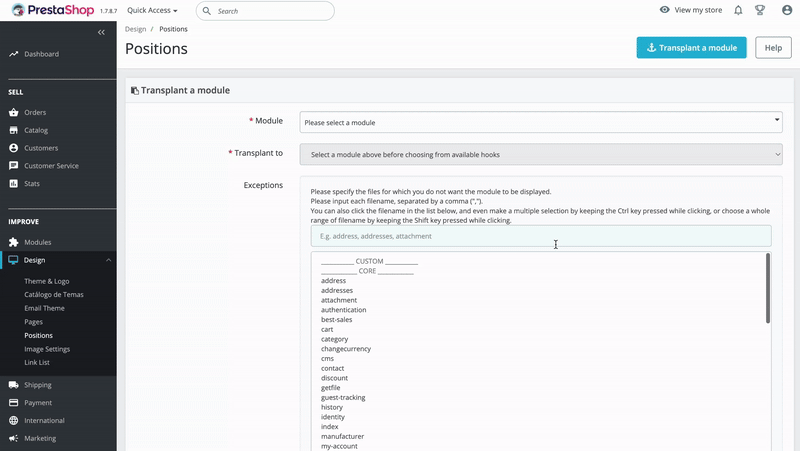This screenshot has width=800, height=451.
Task: Select 'authentication' in the list
Action: pyautogui.click(x=343, y=310)
